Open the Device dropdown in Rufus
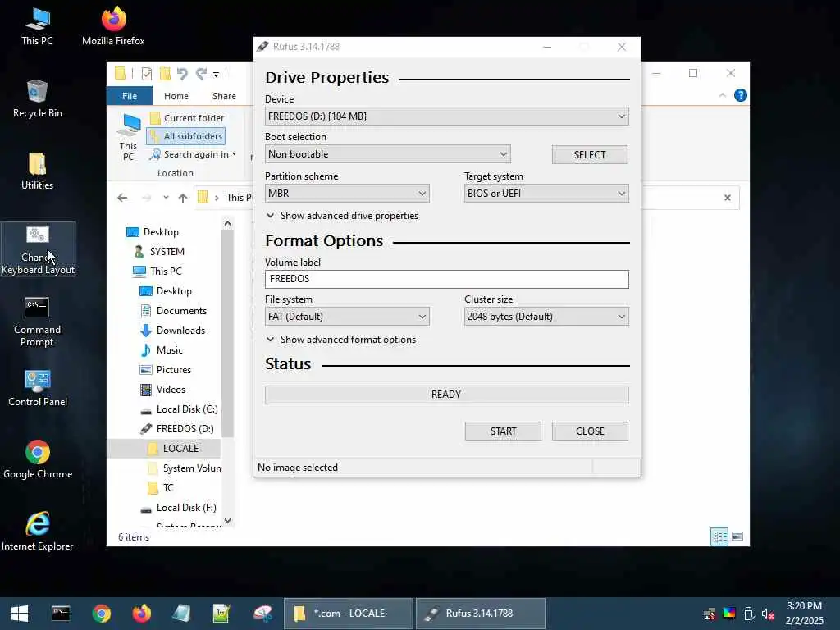Screen dimensions: 840x630 [x=446, y=116]
